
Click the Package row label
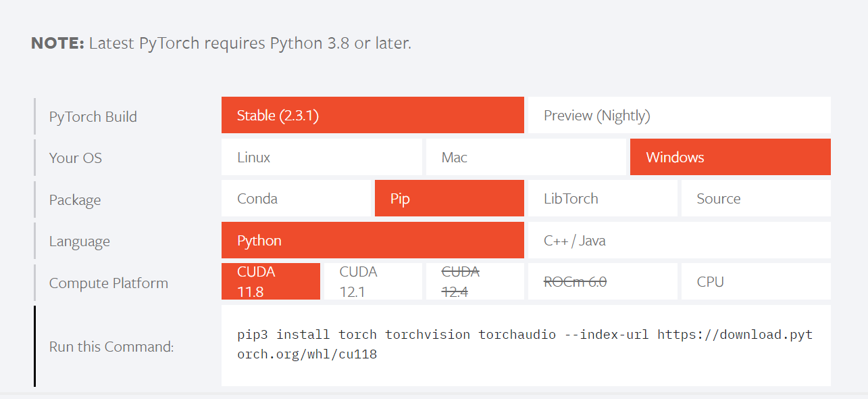point(75,200)
